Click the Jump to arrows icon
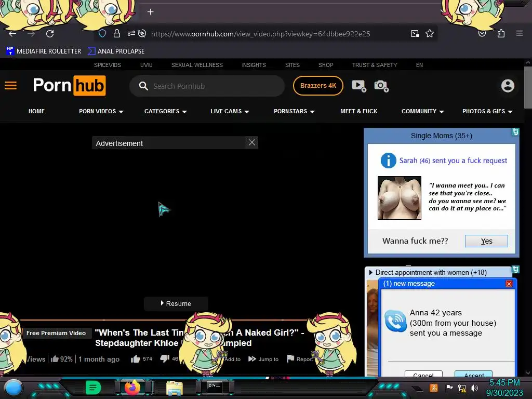 coord(252,359)
